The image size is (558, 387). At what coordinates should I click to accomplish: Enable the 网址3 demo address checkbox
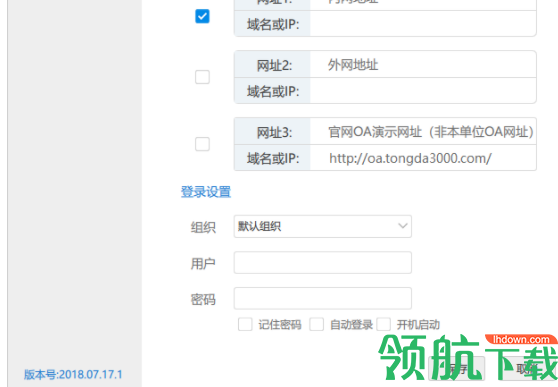point(202,144)
